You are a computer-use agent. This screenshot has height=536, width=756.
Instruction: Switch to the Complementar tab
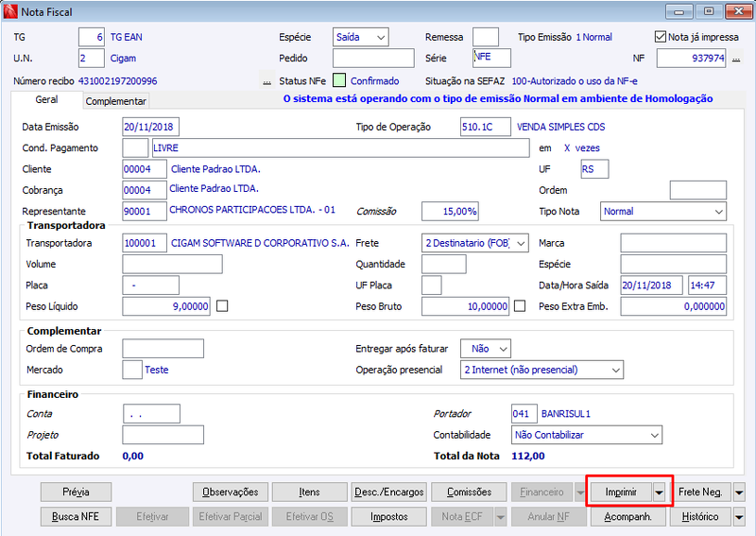(x=115, y=101)
